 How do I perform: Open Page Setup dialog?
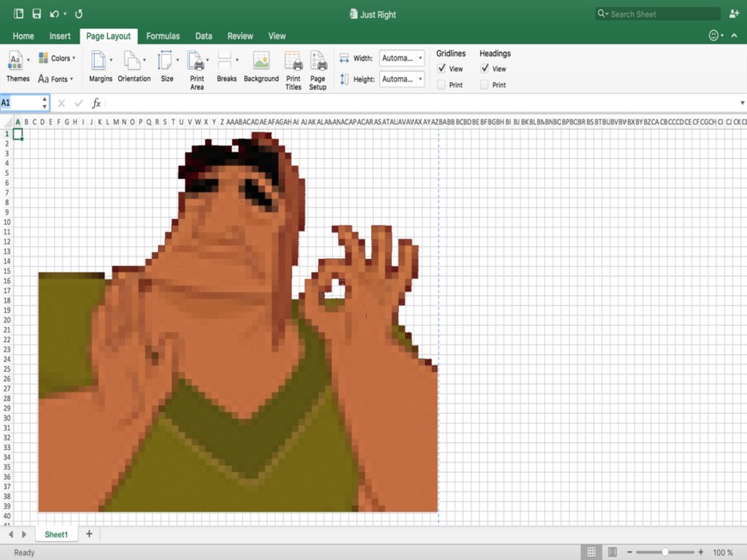click(x=317, y=62)
